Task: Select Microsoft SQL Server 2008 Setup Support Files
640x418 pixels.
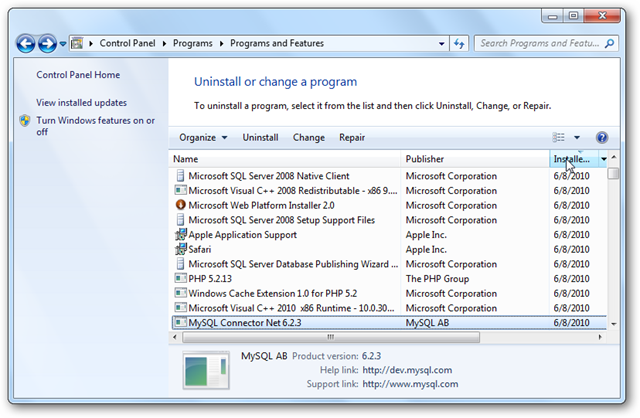Action: coord(388,220)
